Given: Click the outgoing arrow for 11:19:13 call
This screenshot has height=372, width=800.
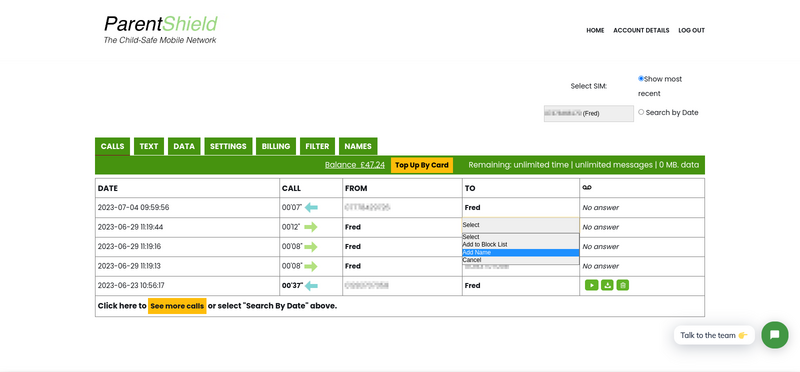Looking at the screenshot, I should 311,266.
